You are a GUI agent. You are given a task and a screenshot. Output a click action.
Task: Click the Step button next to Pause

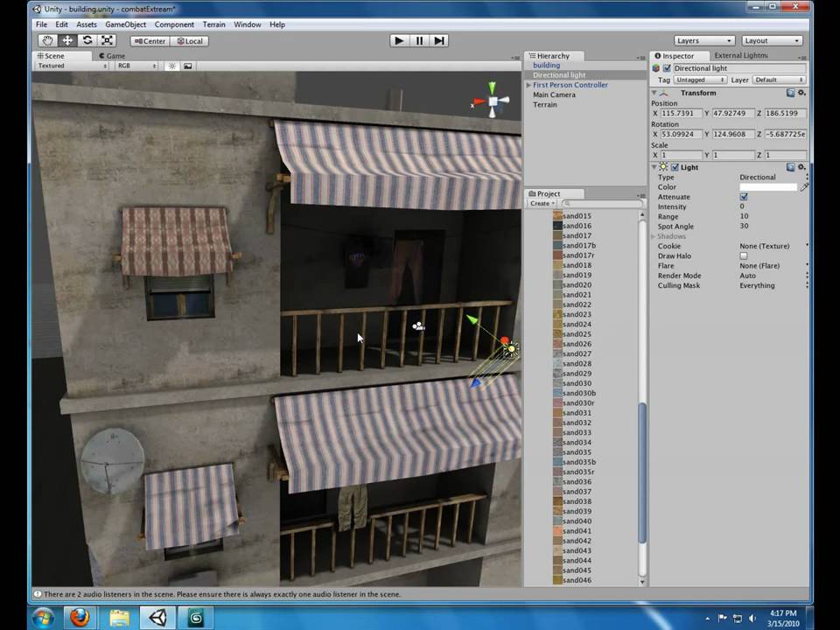pos(439,40)
